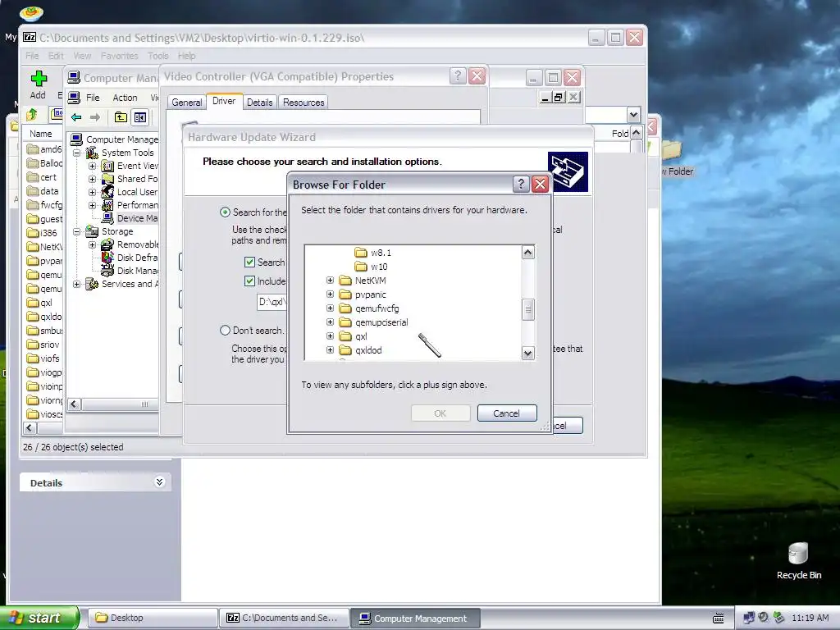Click the Forward arrow in Computer Management toolbar
The height and width of the screenshot is (630, 840).
pos(95,117)
